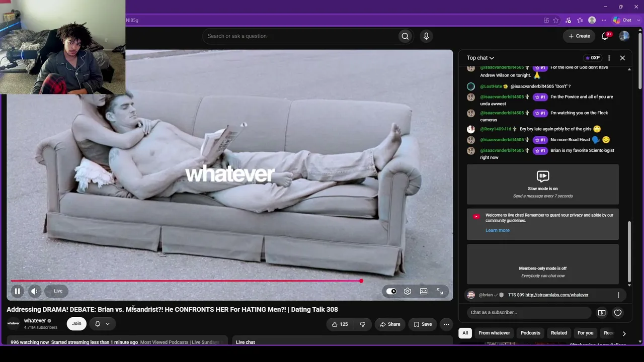Dislike the video
The width and height of the screenshot is (644, 362).
tap(363, 324)
